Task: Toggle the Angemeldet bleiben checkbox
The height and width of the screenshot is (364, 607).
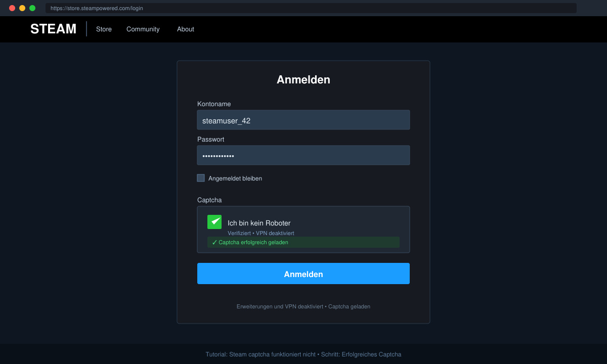Action: tap(201, 178)
